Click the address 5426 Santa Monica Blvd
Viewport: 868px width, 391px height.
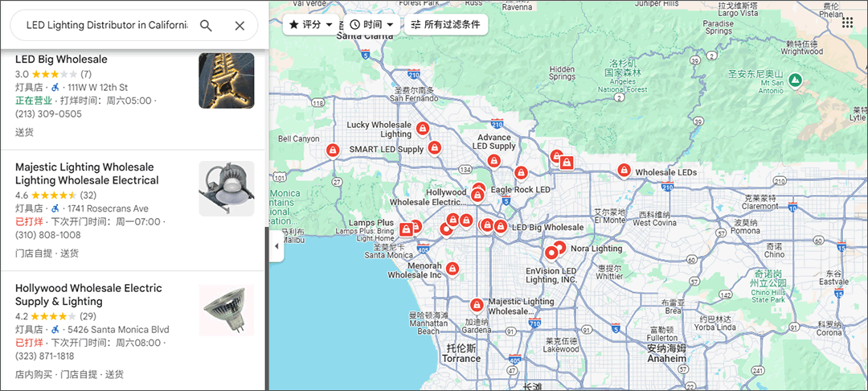click(x=118, y=330)
